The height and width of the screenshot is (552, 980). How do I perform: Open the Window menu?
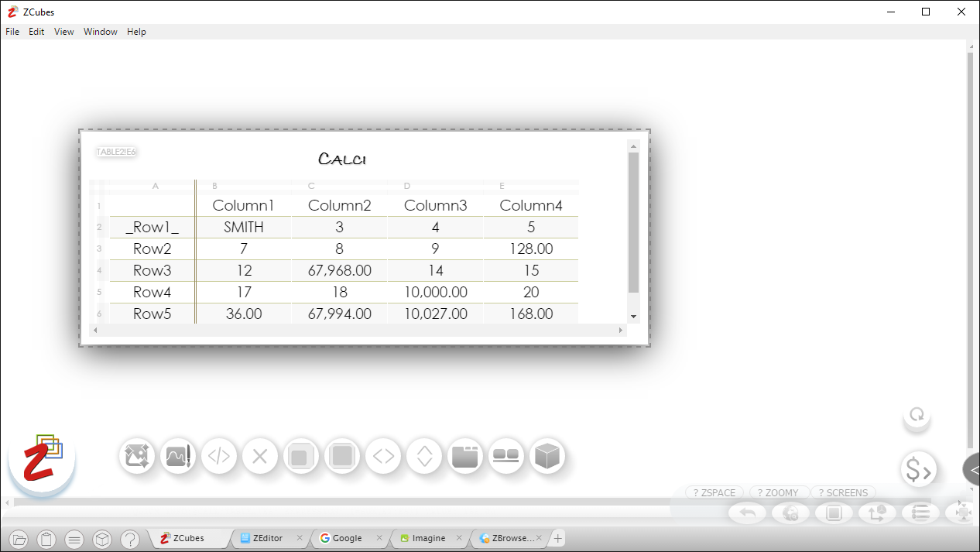point(101,32)
